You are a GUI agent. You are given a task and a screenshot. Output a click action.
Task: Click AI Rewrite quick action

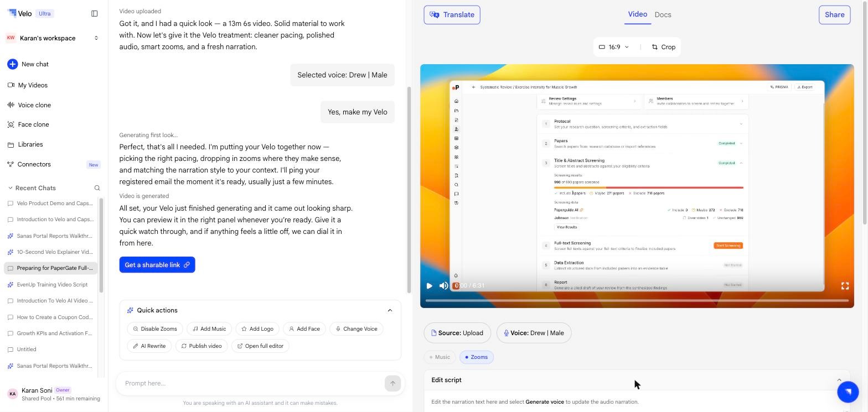(149, 346)
